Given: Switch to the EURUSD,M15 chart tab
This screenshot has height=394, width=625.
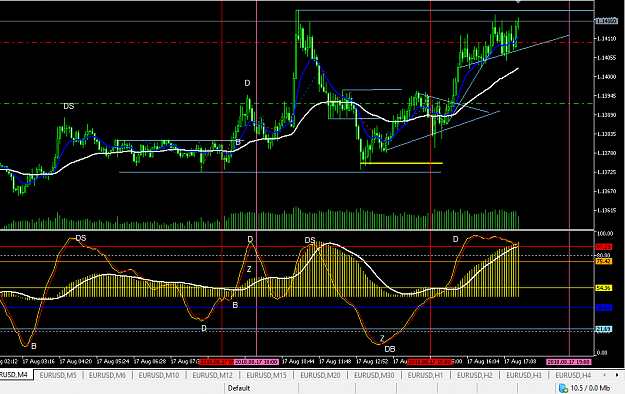Looking at the screenshot, I should point(266,375).
